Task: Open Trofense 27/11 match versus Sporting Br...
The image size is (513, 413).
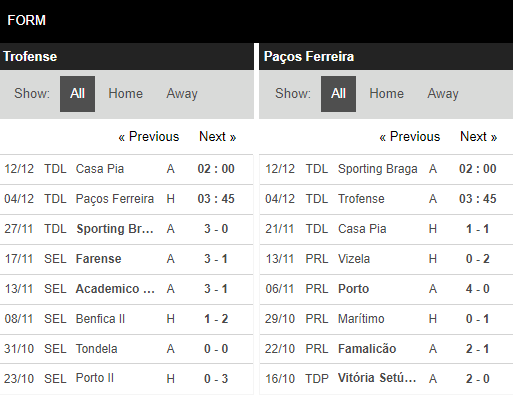Action: [127, 229]
